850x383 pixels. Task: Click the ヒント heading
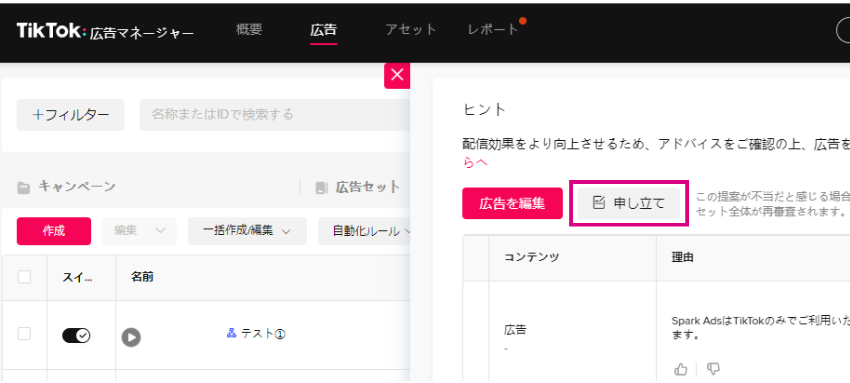point(485,110)
